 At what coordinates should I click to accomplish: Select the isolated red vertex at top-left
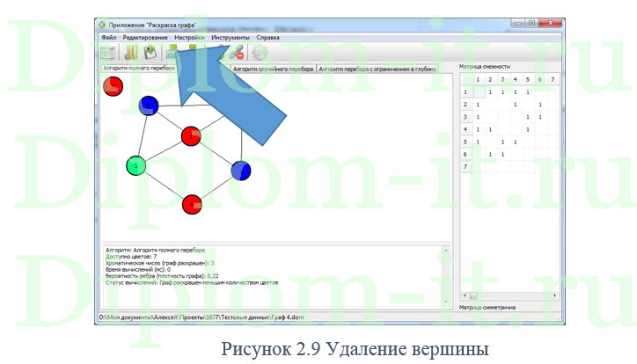tap(113, 86)
